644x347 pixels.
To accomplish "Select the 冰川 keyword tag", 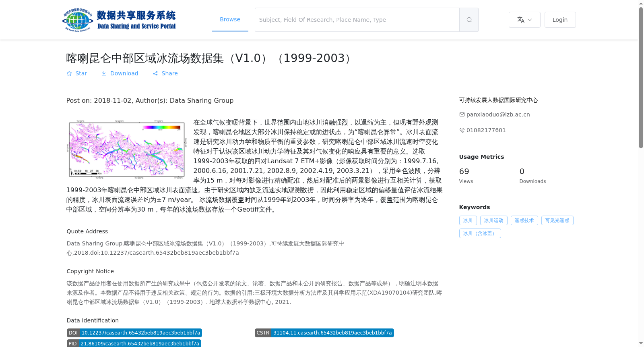I will [468, 220].
